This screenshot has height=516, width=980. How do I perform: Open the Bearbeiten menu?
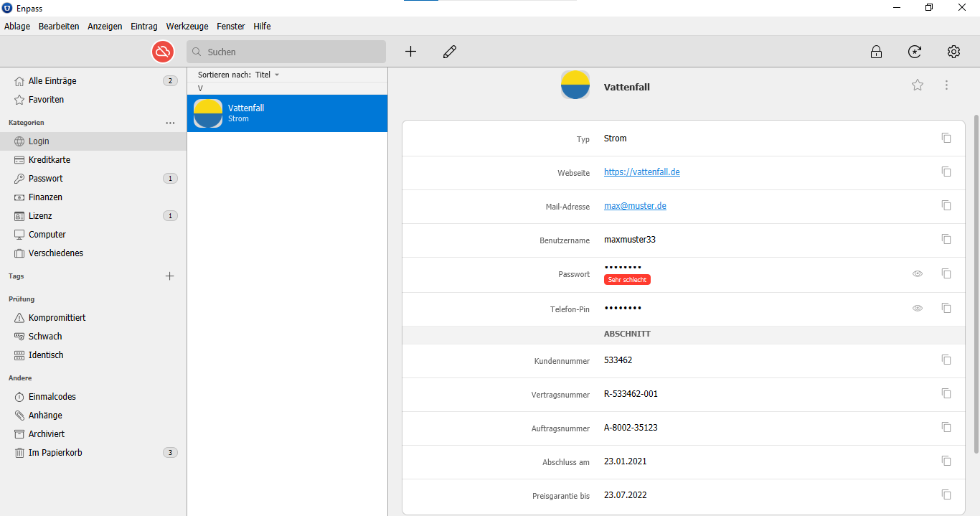(x=59, y=27)
